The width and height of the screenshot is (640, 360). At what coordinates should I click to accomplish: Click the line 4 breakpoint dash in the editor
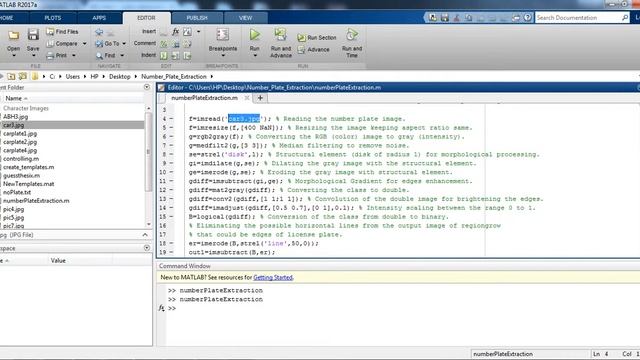[x=171, y=119]
